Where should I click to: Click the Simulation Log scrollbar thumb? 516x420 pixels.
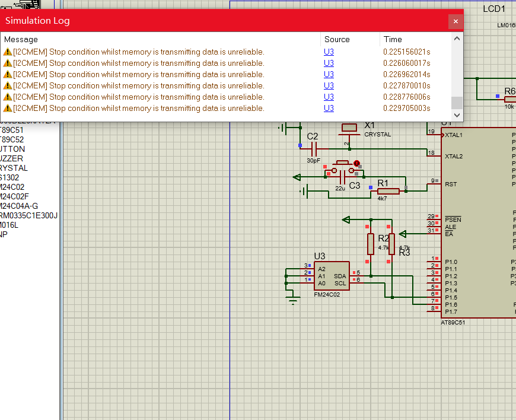(x=457, y=103)
